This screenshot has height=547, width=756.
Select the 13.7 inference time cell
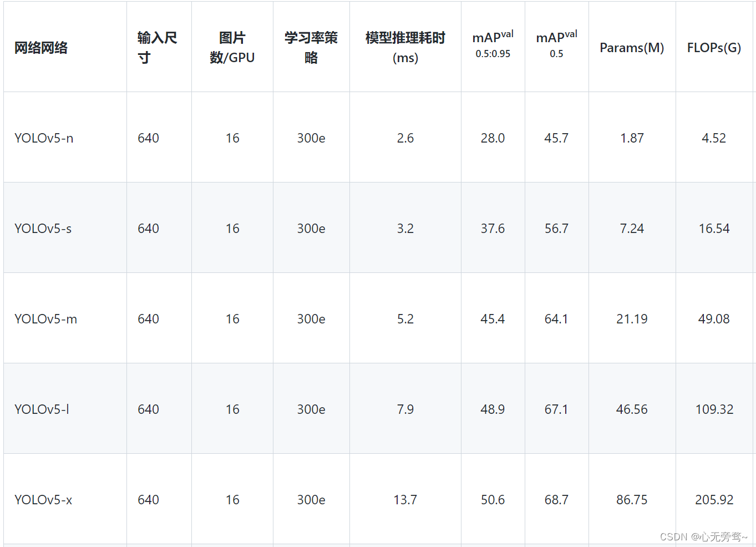pyautogui.click(x=405, y=500)
